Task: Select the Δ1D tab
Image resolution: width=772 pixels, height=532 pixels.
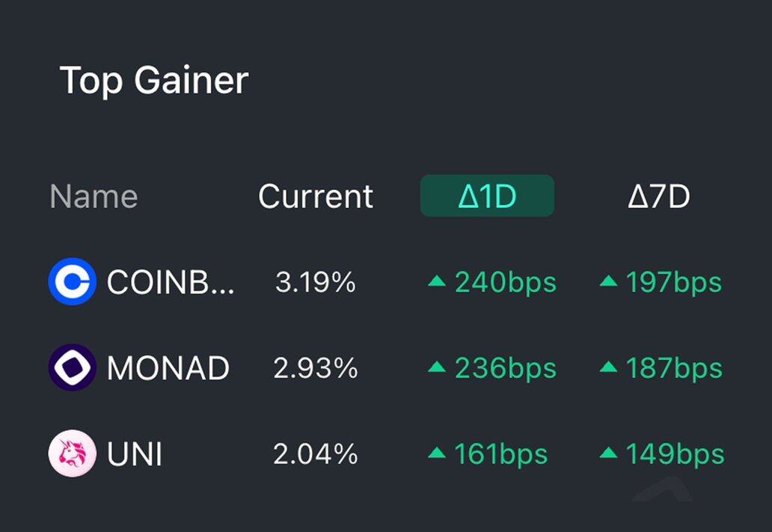Action: (x=487, y=196)
